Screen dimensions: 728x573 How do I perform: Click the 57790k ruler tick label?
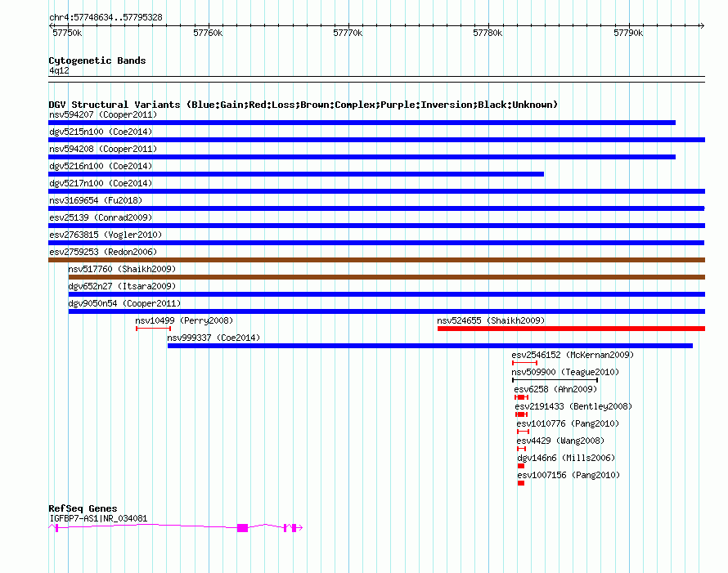tap(628, 33)
